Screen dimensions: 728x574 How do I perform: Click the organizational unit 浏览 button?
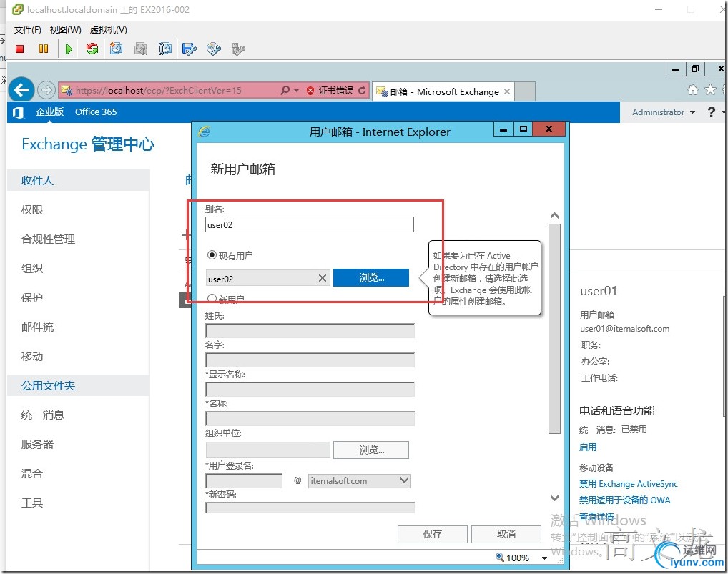point(371,450)
